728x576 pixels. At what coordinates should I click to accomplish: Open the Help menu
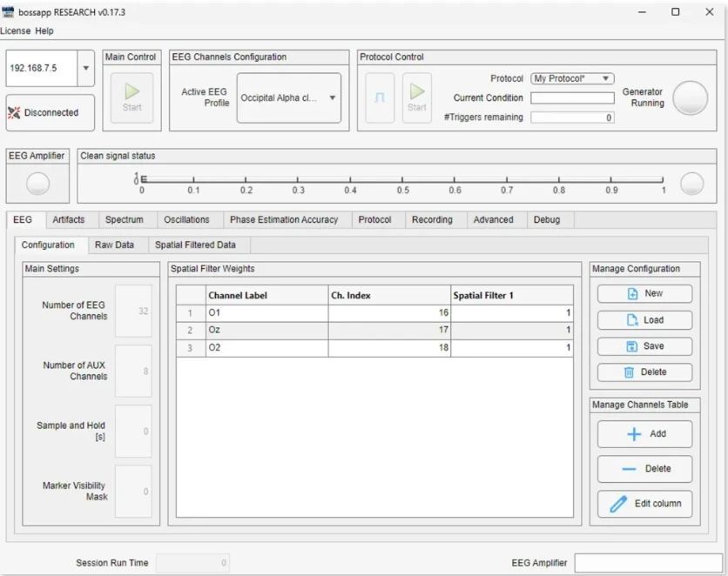click(x=44, y=30)
